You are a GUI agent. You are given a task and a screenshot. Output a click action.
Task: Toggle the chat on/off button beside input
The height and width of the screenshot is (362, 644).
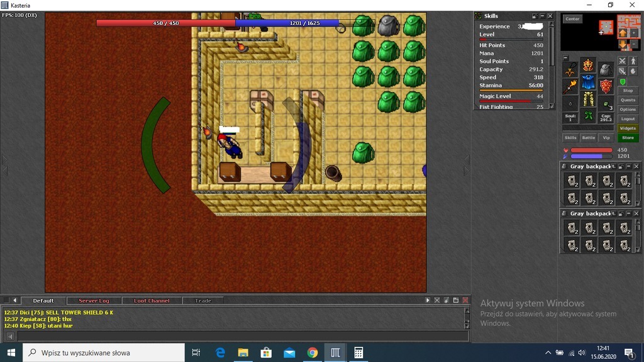10,336
